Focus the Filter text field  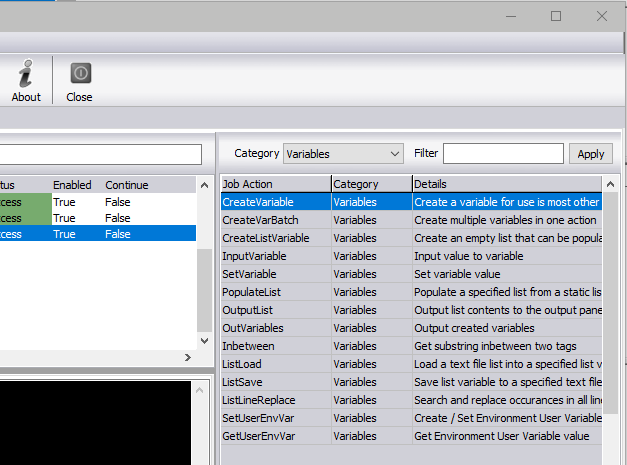point(503,154)
